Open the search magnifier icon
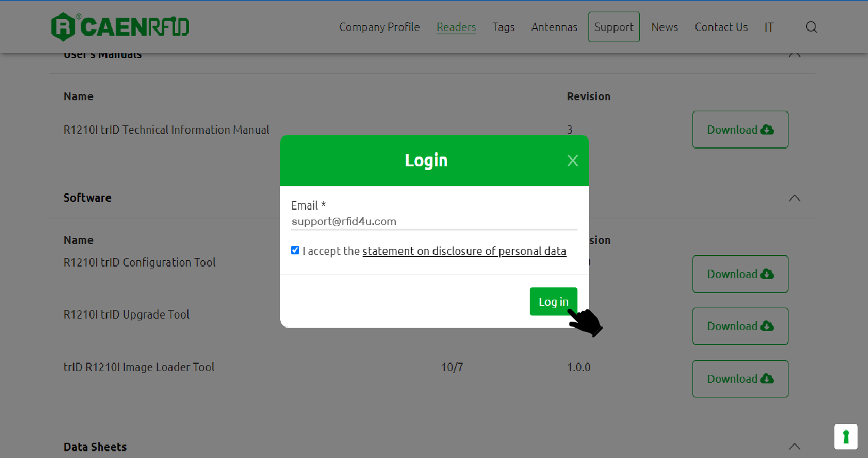 [811, 28]
